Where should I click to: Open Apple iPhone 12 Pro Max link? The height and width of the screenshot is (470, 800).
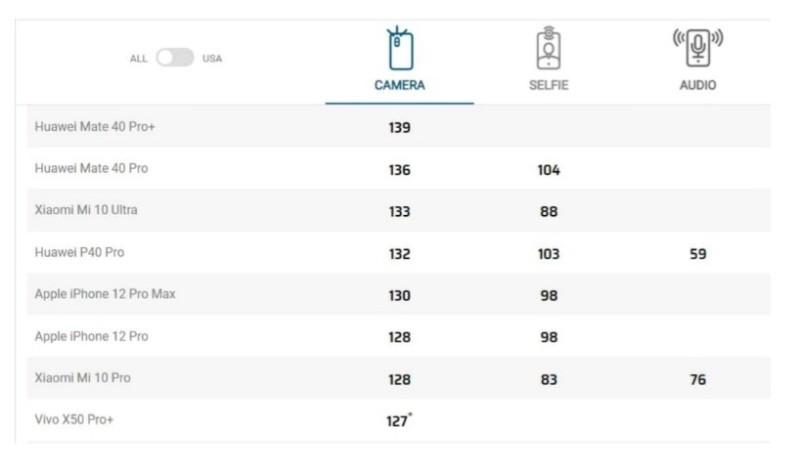[105, 295]
